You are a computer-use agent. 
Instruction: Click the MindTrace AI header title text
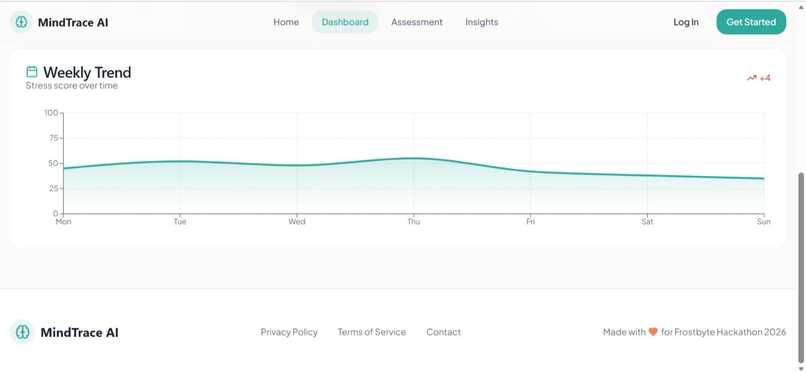73,22
